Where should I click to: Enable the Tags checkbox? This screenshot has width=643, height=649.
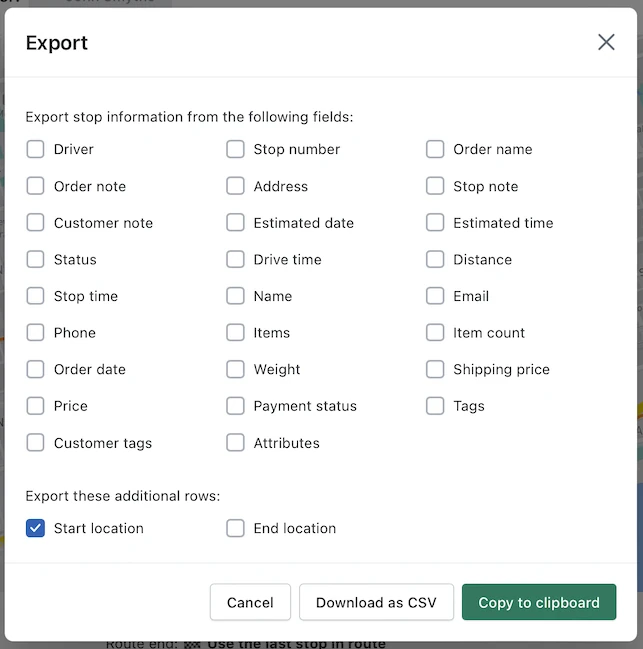[x=435, y=406]
